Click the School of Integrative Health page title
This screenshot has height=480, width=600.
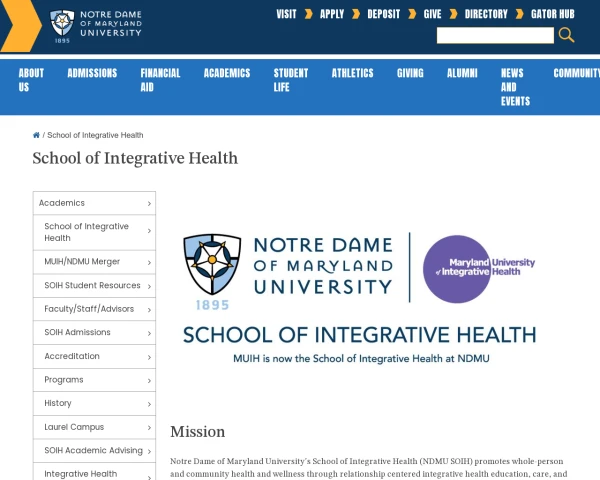(135, 158)
